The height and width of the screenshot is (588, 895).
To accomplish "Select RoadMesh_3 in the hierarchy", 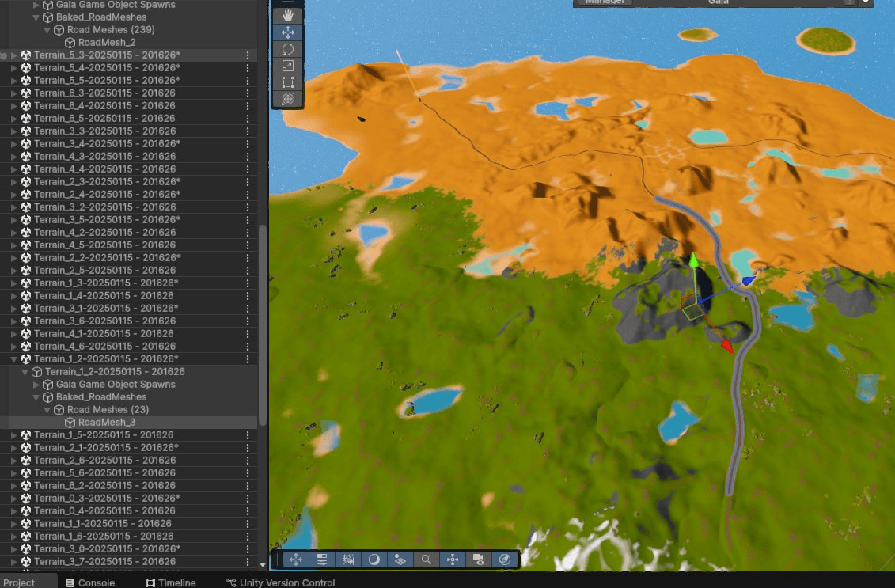I will [x=106, y=423].
